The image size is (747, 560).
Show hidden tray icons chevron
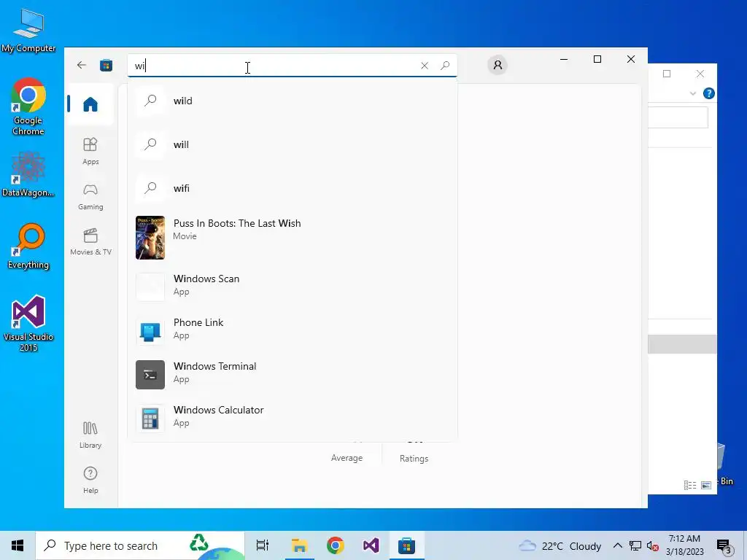coord(617,545)
